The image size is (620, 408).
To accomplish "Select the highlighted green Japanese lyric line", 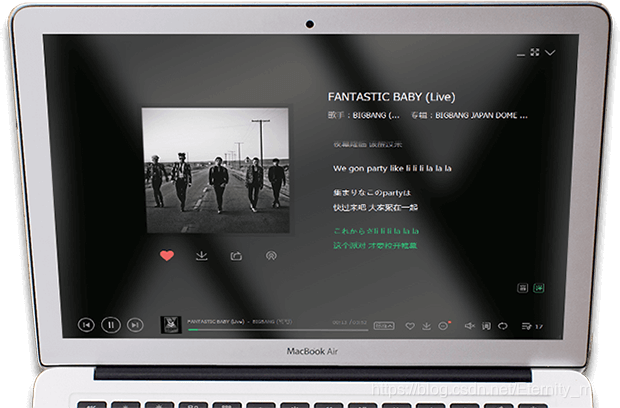I will click(x=376, y=231).
